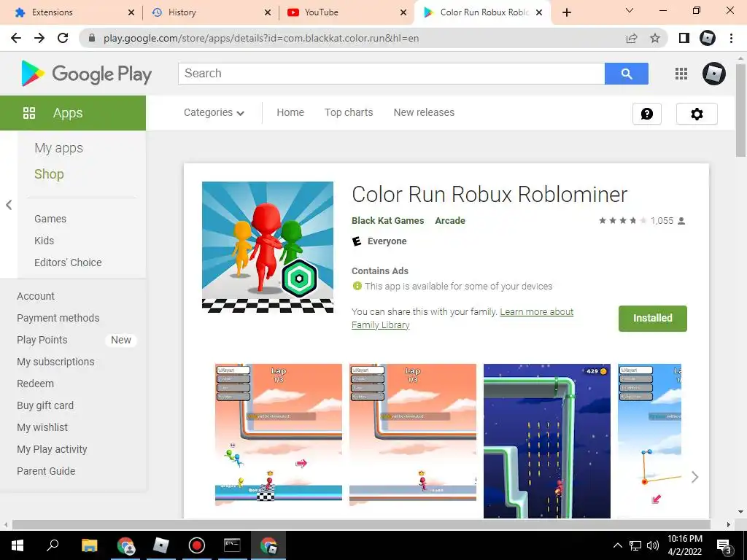The width and height of the screenshot is (747, 560).
Task: Close the YouTube tab
Action: 403,12
